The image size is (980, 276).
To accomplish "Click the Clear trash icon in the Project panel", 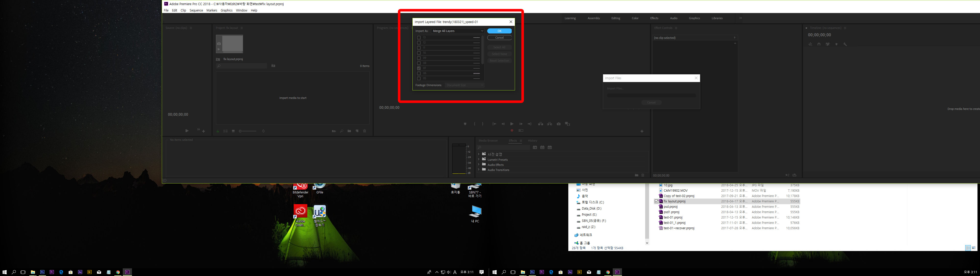I will click(364, 131).
